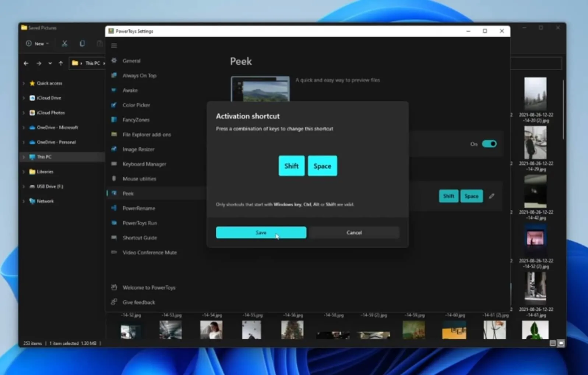Click the PowerToys Run icon

click(114, 222)
